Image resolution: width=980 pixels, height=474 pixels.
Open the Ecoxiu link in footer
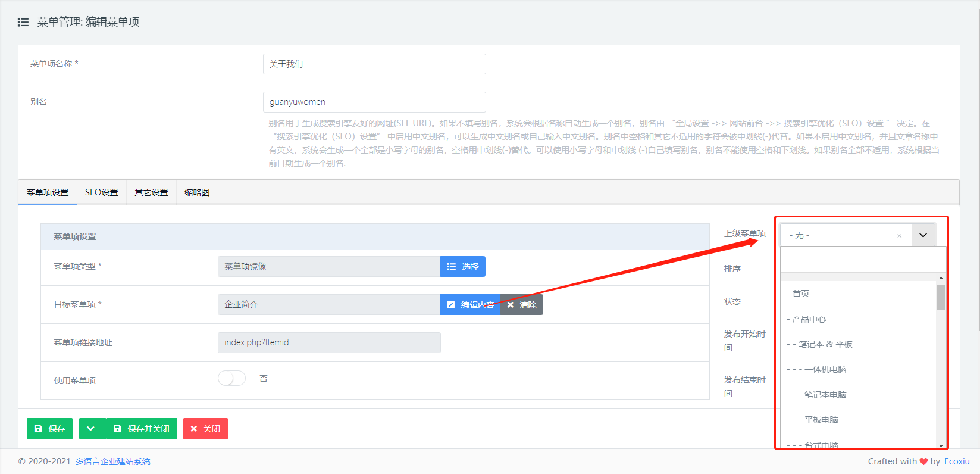[957, 461]
